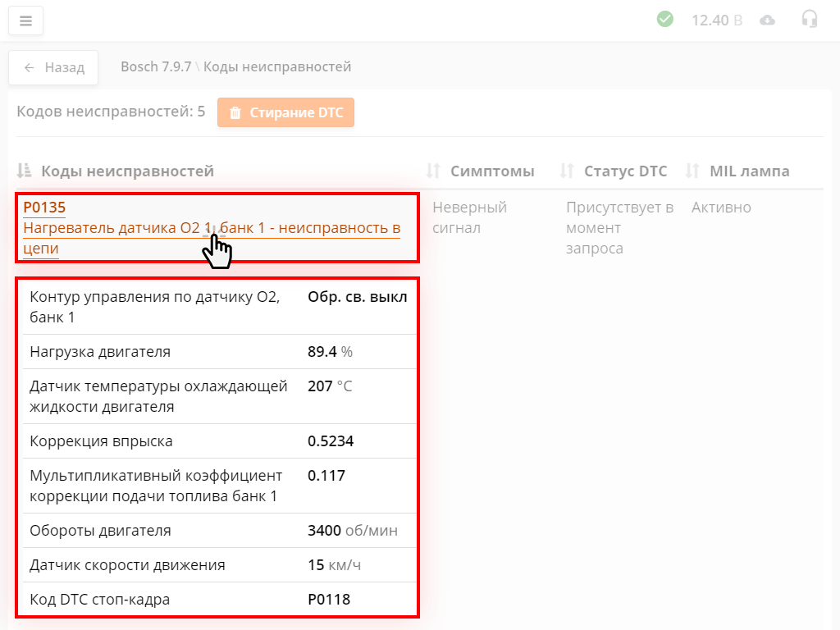Sort by the Коды неисправностей column icon
This screenshot has height=630, width=840.
25,171
